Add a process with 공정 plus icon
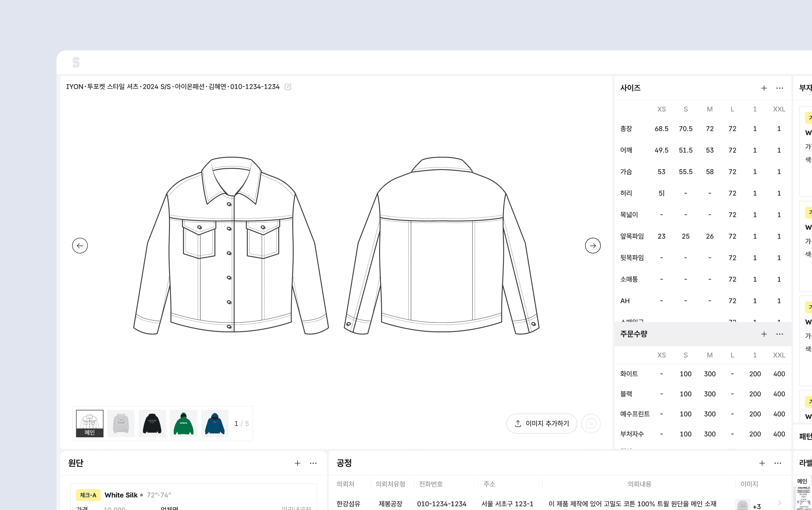 click(762, 463)
